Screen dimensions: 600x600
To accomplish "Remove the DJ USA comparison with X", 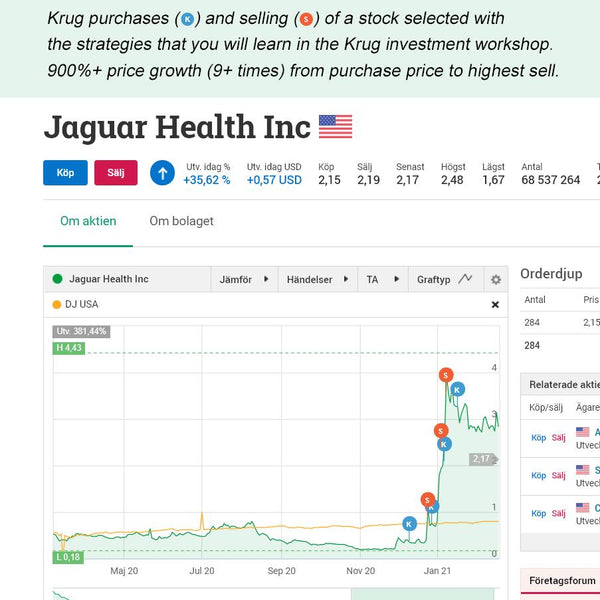I will [495, 305].
